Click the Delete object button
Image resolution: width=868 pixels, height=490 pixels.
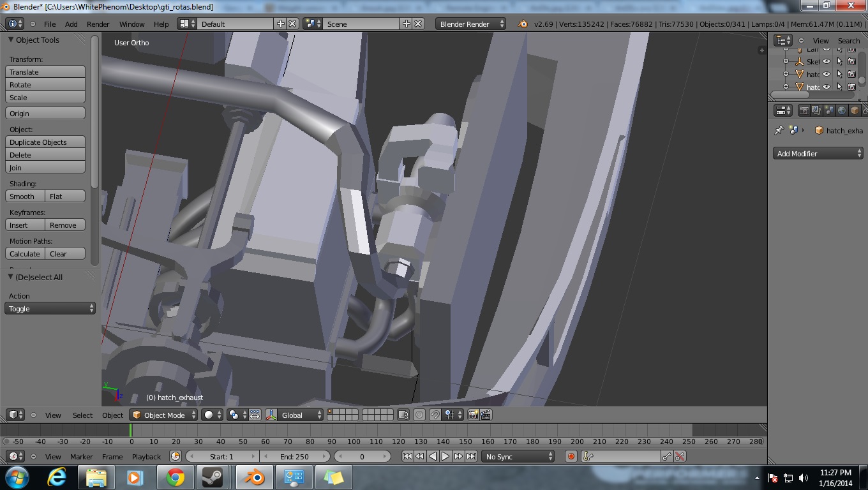click(x=45, y=155)
